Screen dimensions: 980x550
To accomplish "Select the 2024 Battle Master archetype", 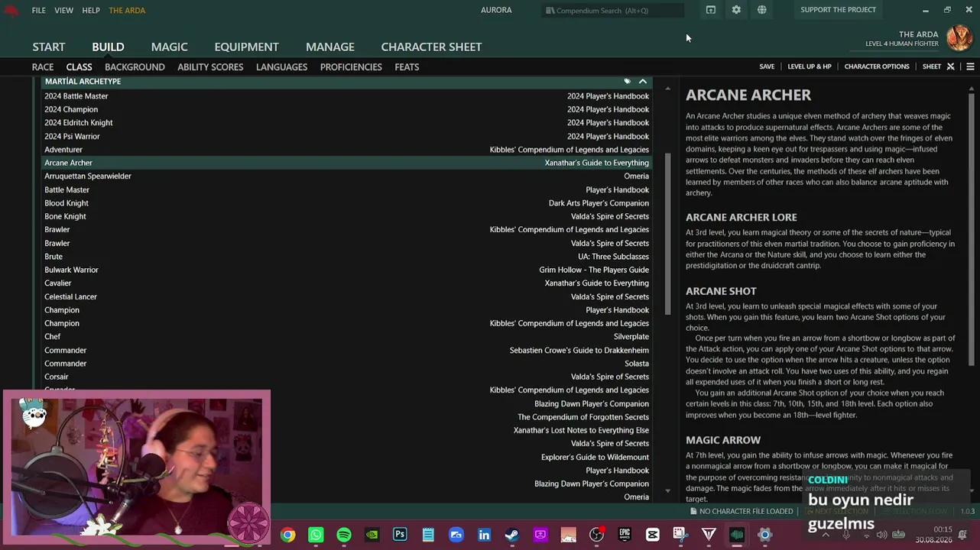I will coord(346,96).
